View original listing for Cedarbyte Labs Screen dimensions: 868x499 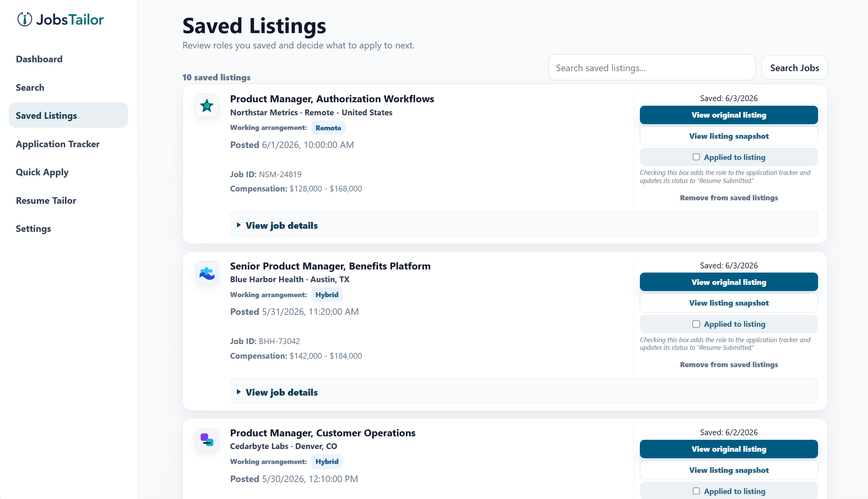point(729,449)
